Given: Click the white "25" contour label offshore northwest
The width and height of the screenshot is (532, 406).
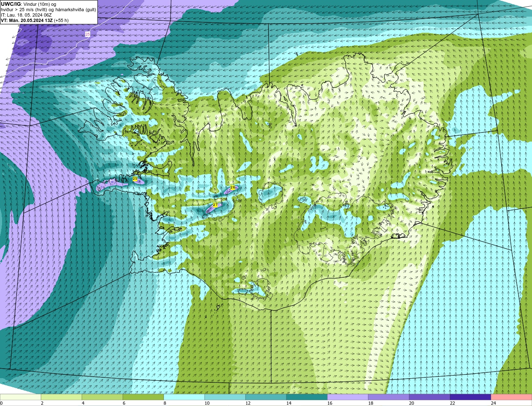Looking at the screenshot, I should pyautogui.click(x=87, y=34).
